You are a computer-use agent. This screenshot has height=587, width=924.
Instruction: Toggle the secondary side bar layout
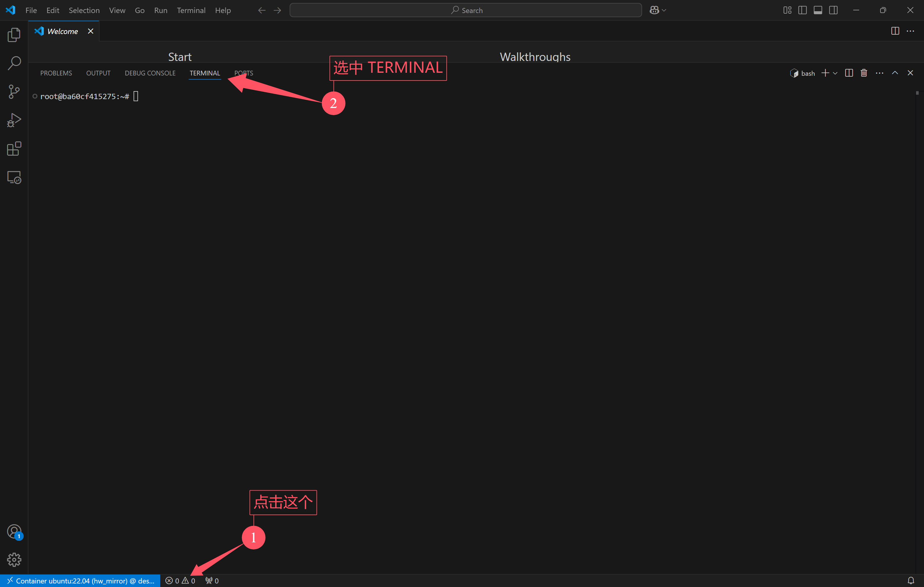(x=833, y=10)
